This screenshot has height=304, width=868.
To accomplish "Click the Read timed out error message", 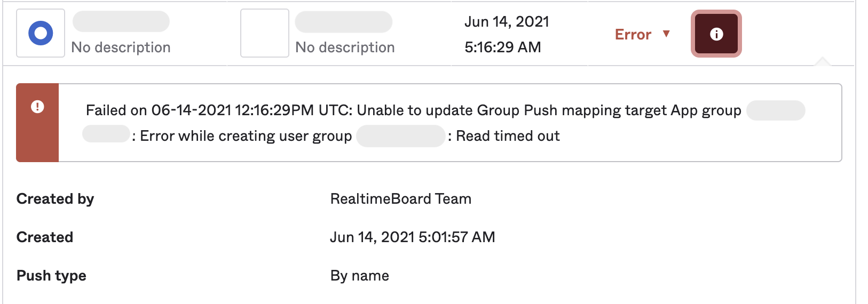I will [508, 136].
